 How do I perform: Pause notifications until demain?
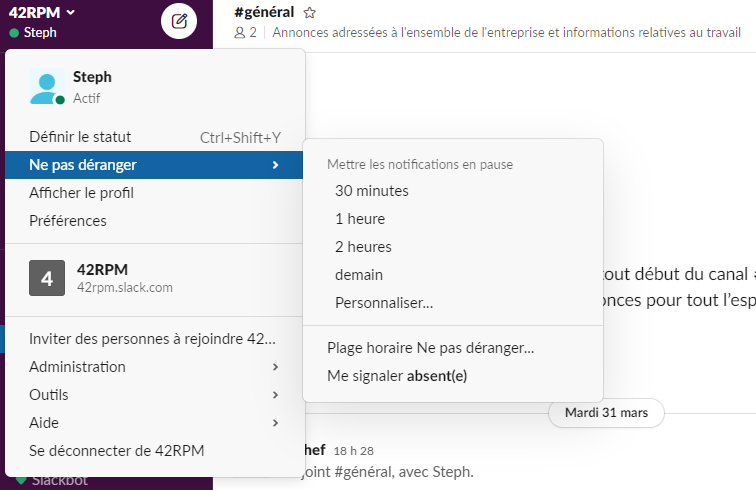(453, 275)
